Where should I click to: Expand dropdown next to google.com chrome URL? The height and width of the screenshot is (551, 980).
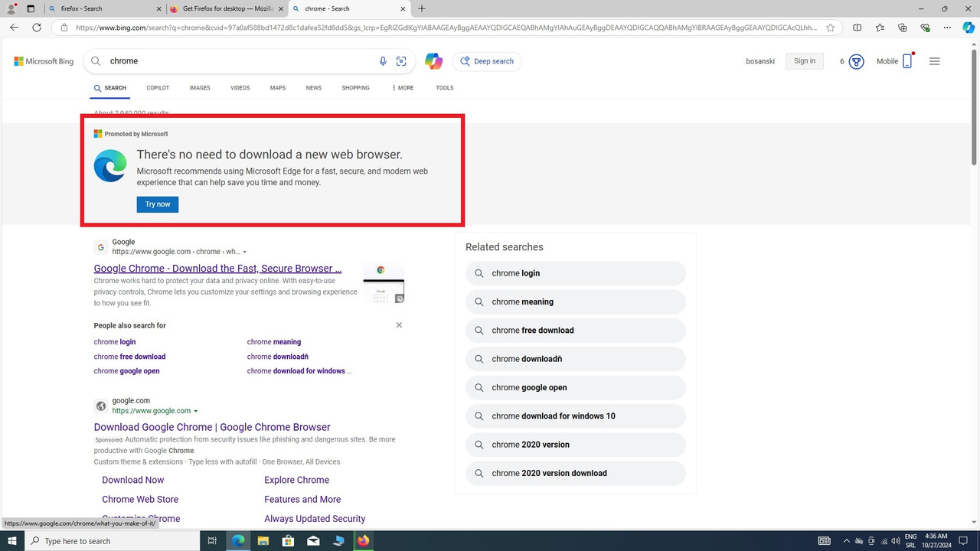(244, 252)
